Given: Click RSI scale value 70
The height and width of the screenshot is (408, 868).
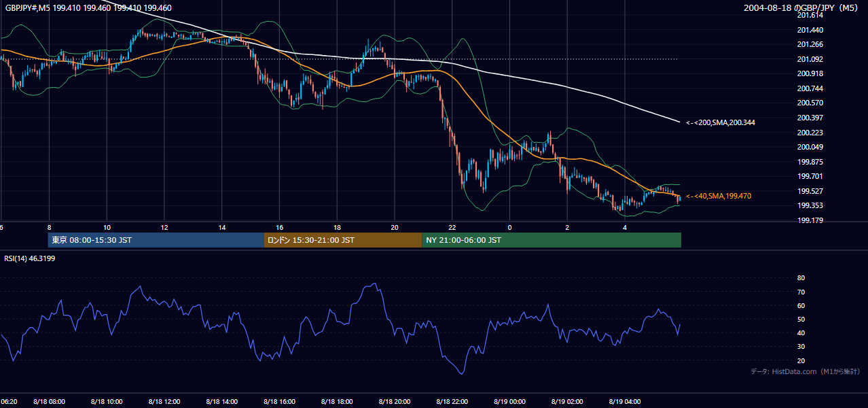Looking at the screenshot, I should coord(801,292).
